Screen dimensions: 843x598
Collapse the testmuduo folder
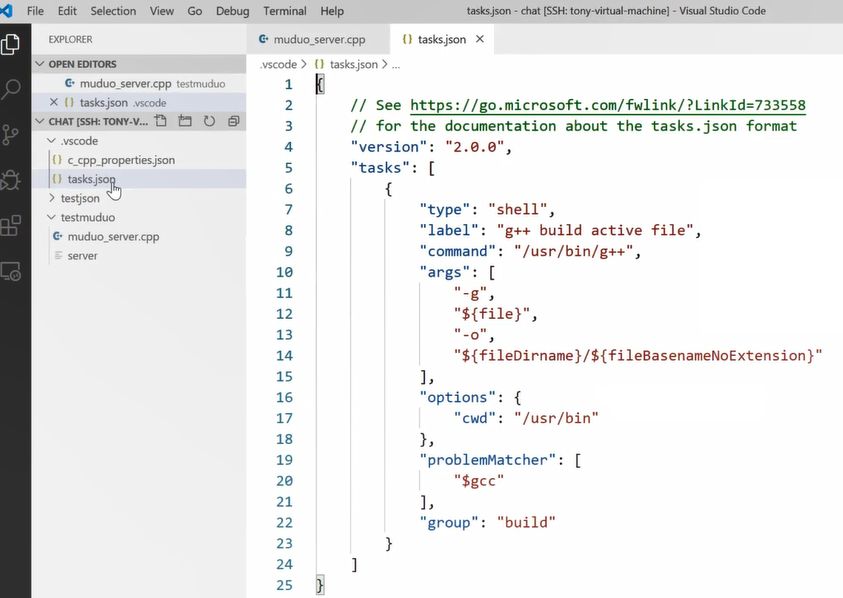point(87,217)
